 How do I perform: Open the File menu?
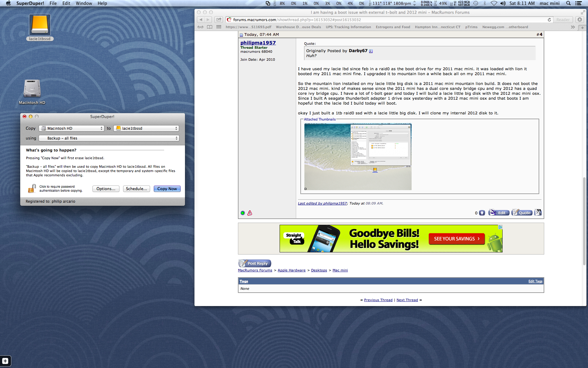point(53,3)
